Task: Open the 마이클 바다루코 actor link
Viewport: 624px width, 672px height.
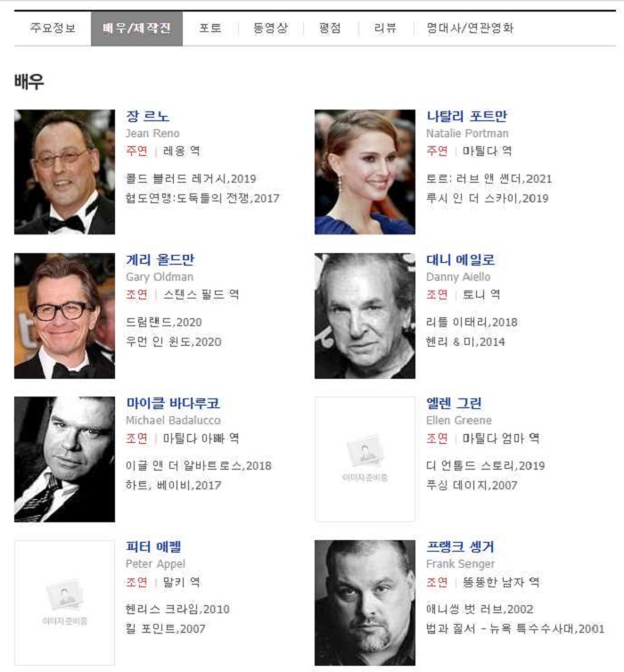Action: 173,403
